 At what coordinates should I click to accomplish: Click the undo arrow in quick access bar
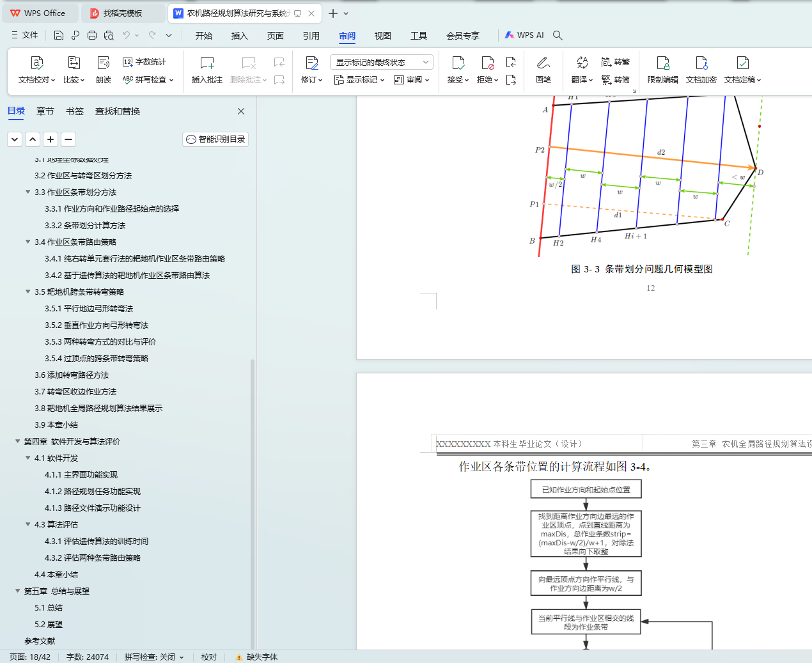point(127,35)
